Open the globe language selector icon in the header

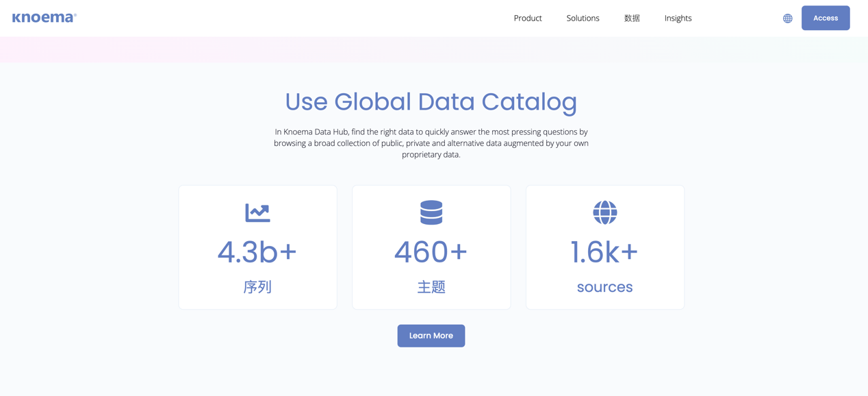point(787,18)
